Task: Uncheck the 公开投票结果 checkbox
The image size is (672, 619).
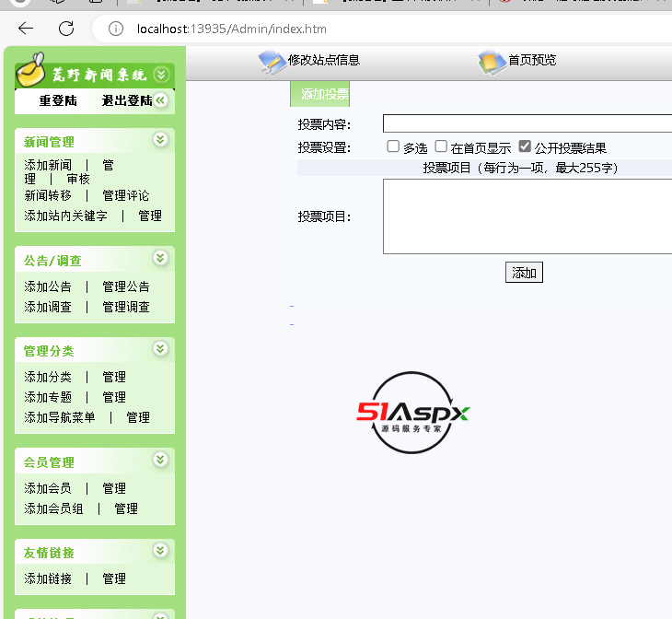Action: (x=525, y=146)
